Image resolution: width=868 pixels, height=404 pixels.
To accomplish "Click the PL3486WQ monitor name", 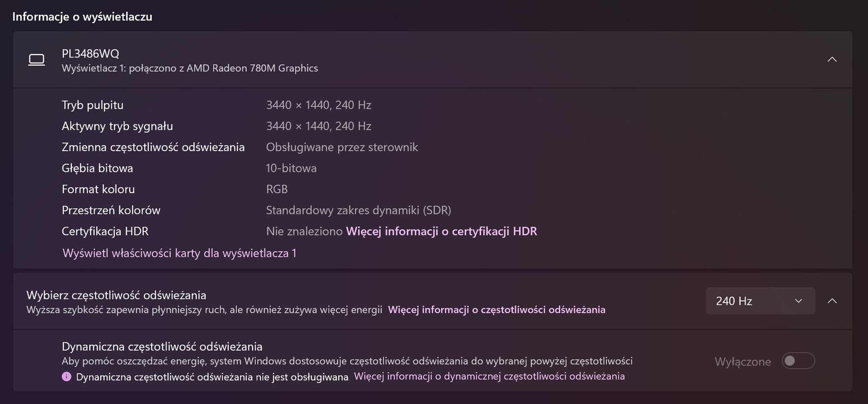I will (x=90, y=53).
